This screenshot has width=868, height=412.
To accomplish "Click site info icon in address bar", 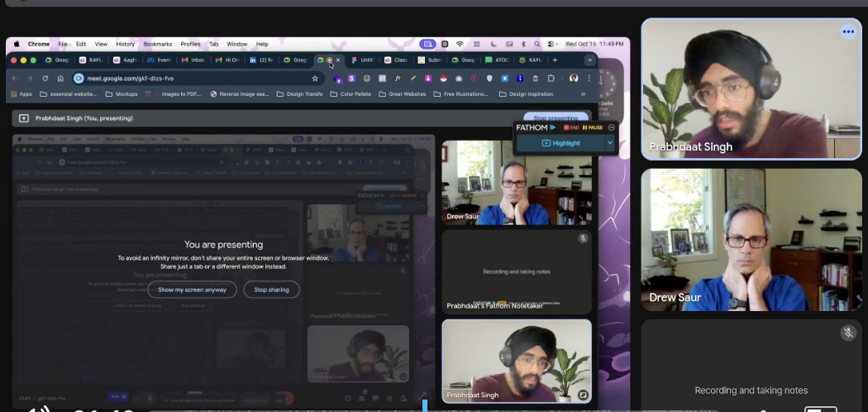I will 79,79.
